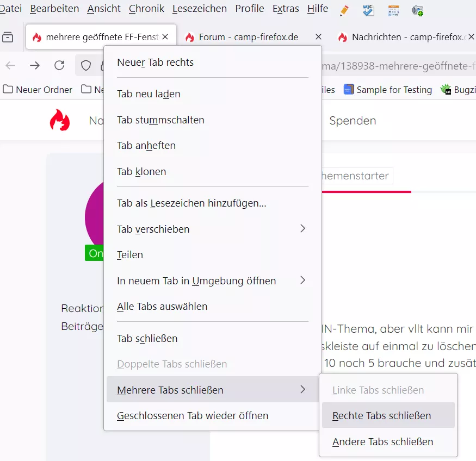Select Rechte Tabs schließen in submenu

[388, 415]
